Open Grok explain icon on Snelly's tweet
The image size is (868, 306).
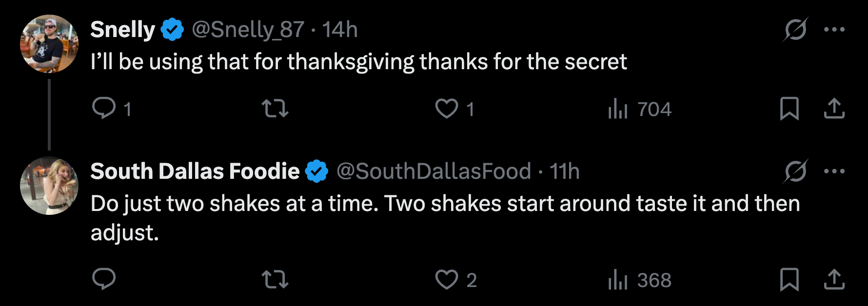[795, 30]
